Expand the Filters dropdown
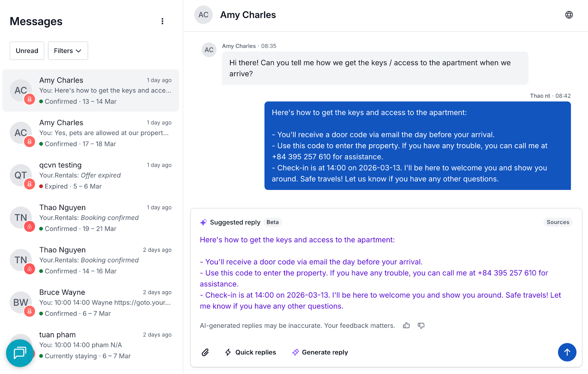Viewport: 588px width, 374px height. [x=68, y=51]
